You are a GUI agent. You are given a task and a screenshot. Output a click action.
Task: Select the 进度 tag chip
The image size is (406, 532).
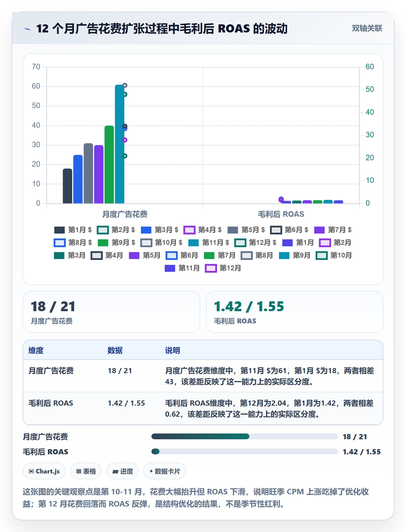[122, 471]
